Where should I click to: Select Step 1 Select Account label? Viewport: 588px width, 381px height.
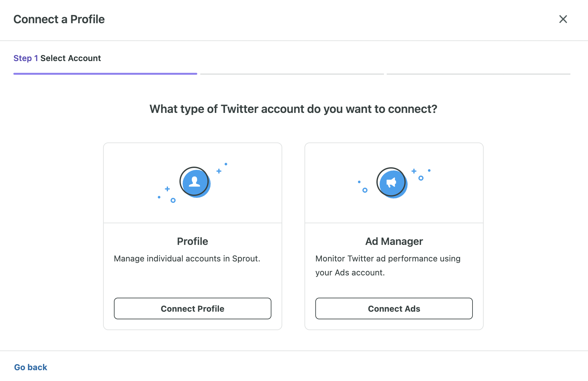(x=57, y=58)
